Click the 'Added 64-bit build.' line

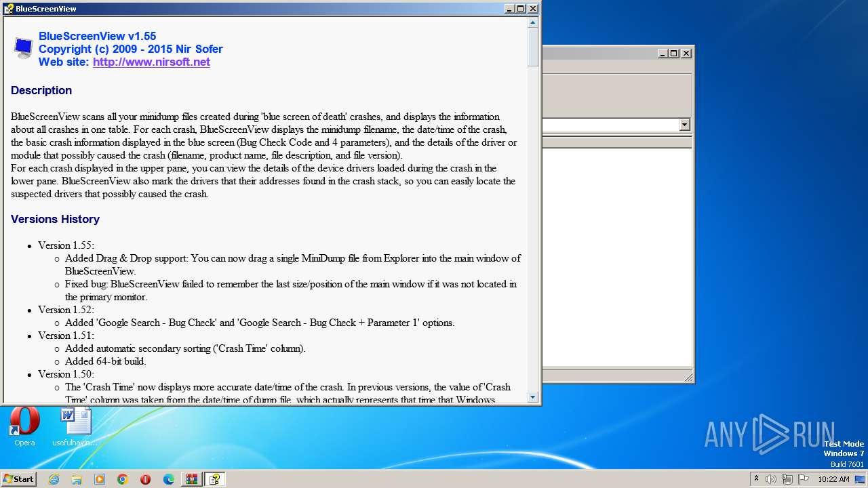click(105, 361)
